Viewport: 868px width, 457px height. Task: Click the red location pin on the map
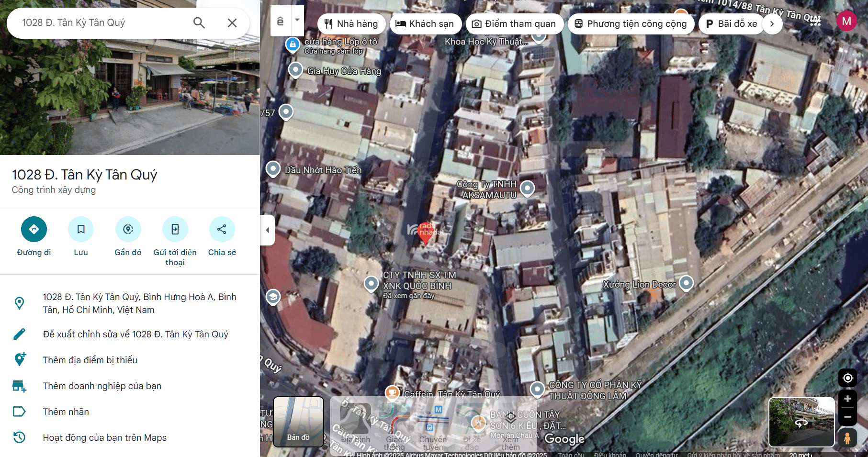(425, 233)
